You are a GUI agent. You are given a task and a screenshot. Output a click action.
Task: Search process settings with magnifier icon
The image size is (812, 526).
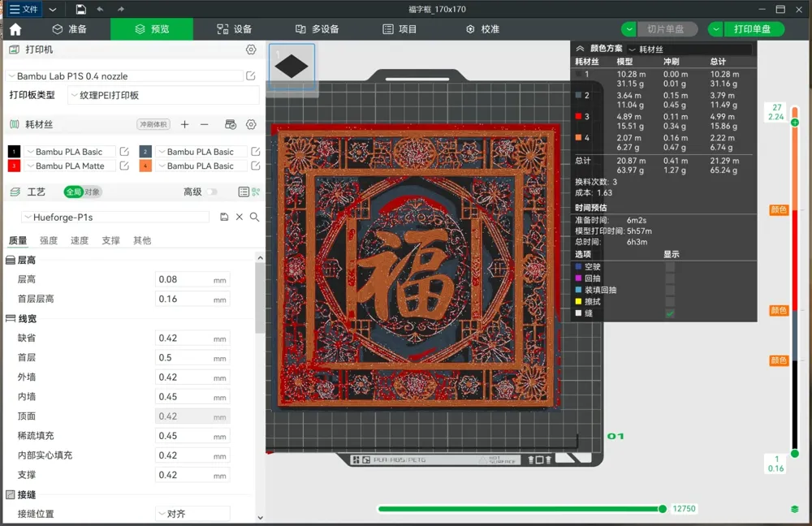(x=254, y=217)
